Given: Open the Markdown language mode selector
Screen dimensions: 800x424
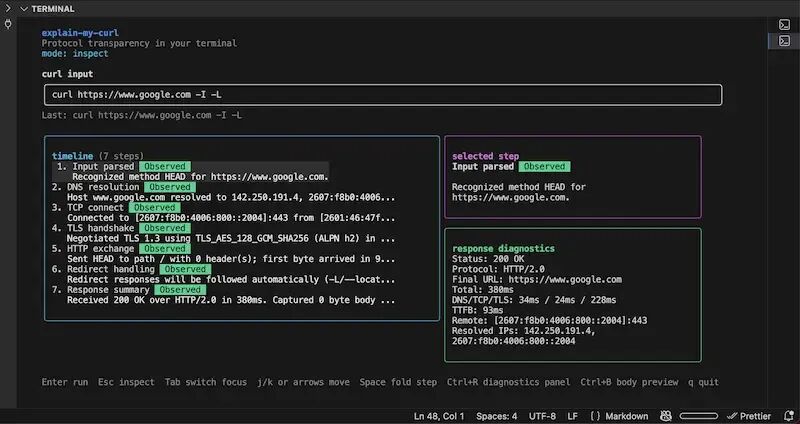Looking at the screenshot, I should (x=627, y=416).
